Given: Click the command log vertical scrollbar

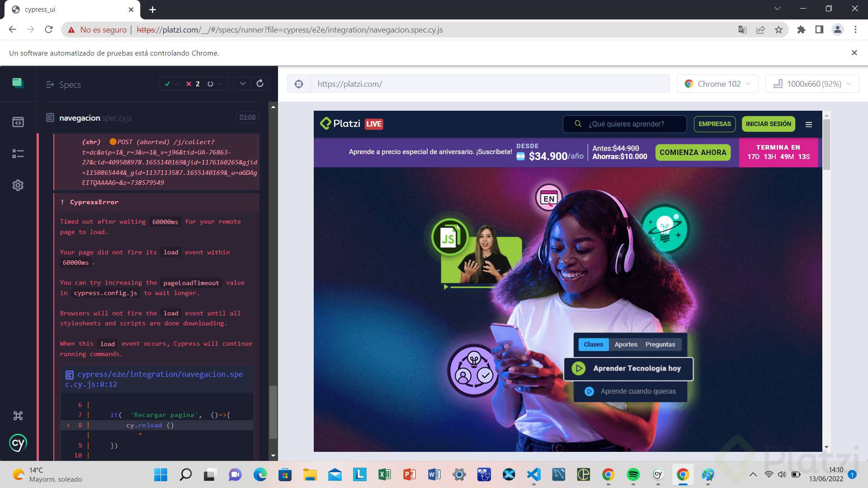Looking at the screenshot, I should (273, 411).
